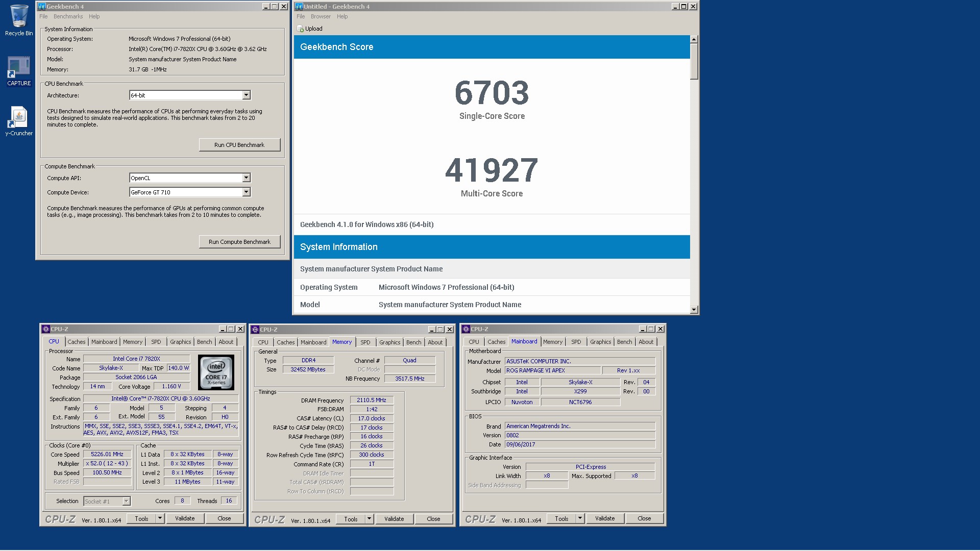Expand Tools arrow in CPU-Z Memory window

(369, 519)
